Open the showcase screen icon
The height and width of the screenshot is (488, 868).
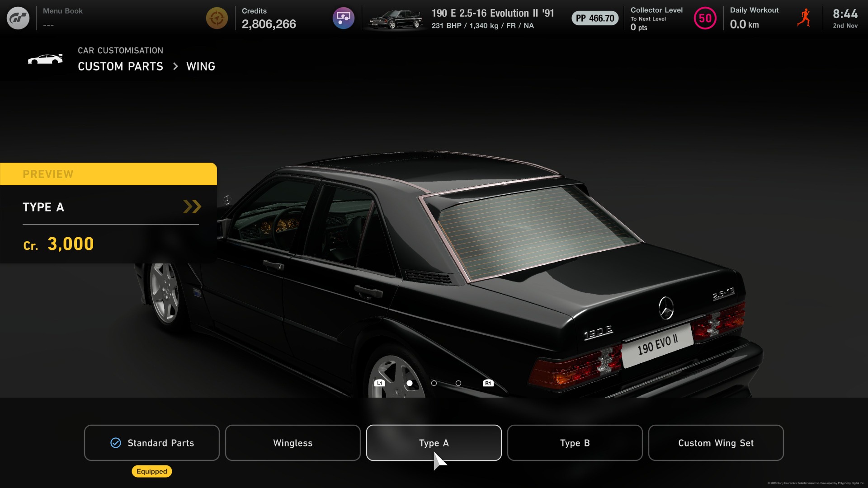point(344,18)
